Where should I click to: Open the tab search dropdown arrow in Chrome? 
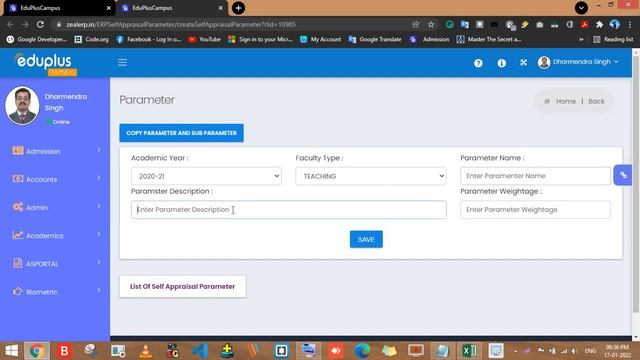tap(581, 8)
